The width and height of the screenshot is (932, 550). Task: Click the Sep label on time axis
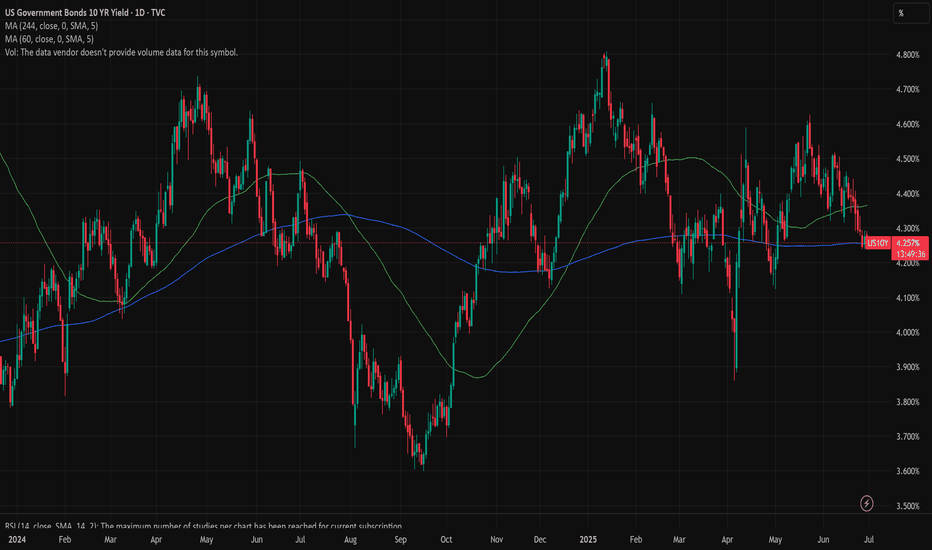pyautogui.click(x=401, y=539)
